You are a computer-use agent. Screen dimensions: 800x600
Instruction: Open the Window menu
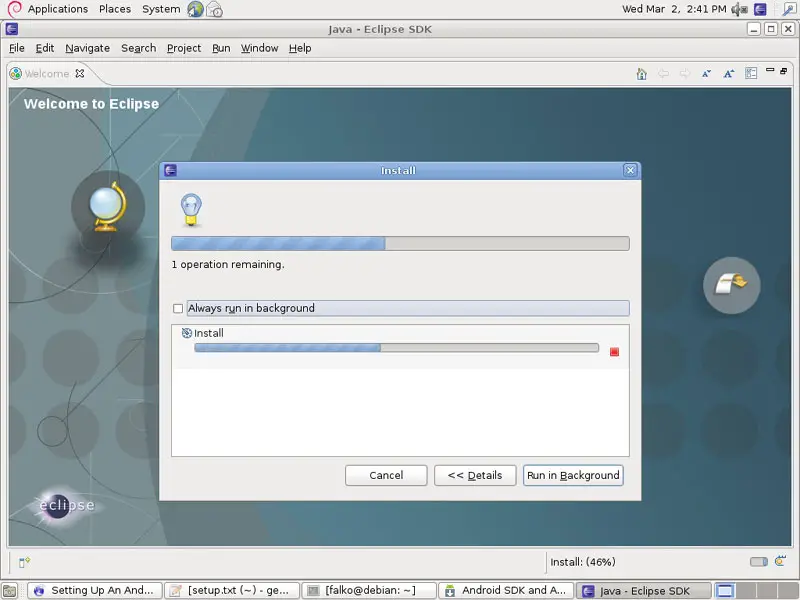click(x=259, y=48)
